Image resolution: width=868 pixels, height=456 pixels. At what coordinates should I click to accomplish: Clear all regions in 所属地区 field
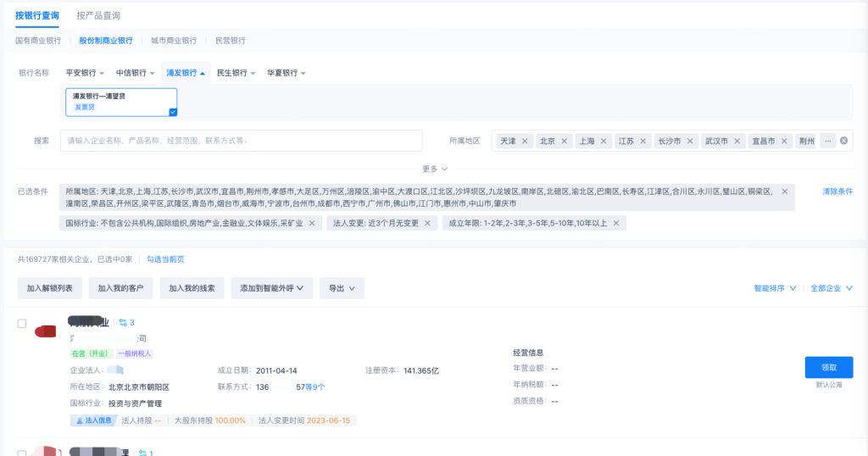click(843, 141)
